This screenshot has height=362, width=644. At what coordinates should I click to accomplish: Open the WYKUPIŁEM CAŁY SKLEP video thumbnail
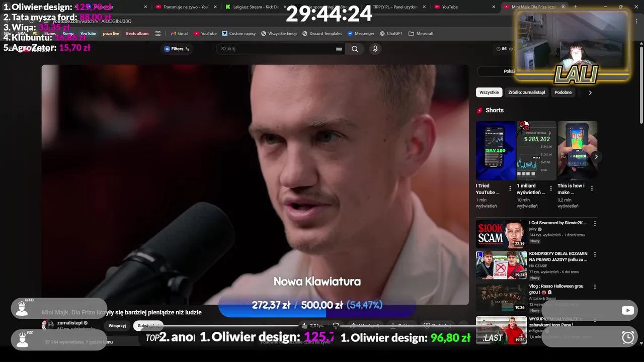(501, 330)
